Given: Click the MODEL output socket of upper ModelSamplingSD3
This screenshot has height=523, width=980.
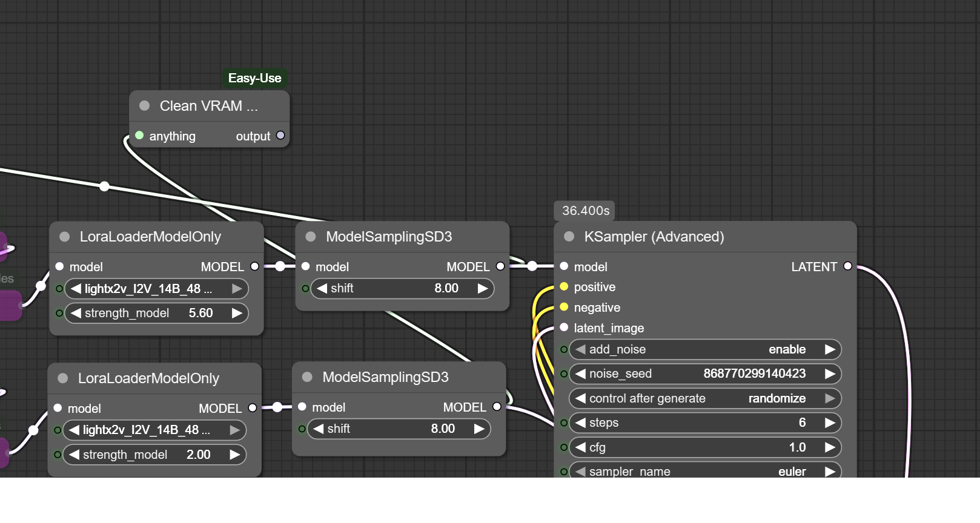Looking at the screenshot, I should tap(500, 266).
